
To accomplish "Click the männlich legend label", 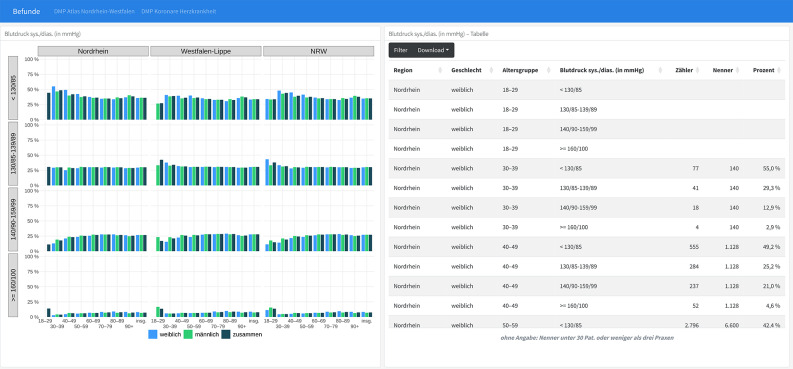I will pos(206,335).
